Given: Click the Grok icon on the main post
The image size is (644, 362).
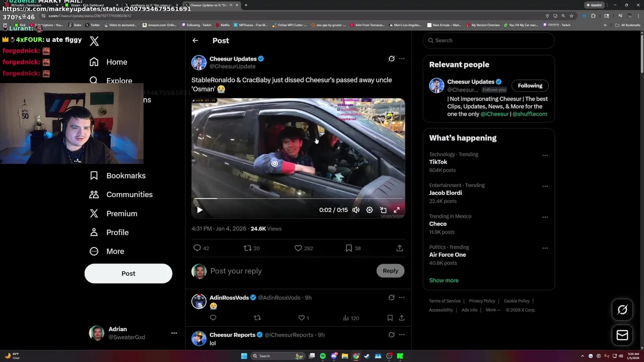Looking at the screenshot, I should click(391, 59).
